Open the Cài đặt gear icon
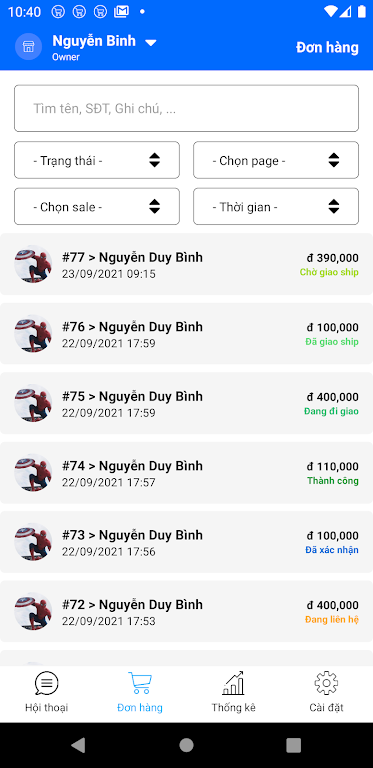This screenshot has width=373, height=768. [326, 683]
